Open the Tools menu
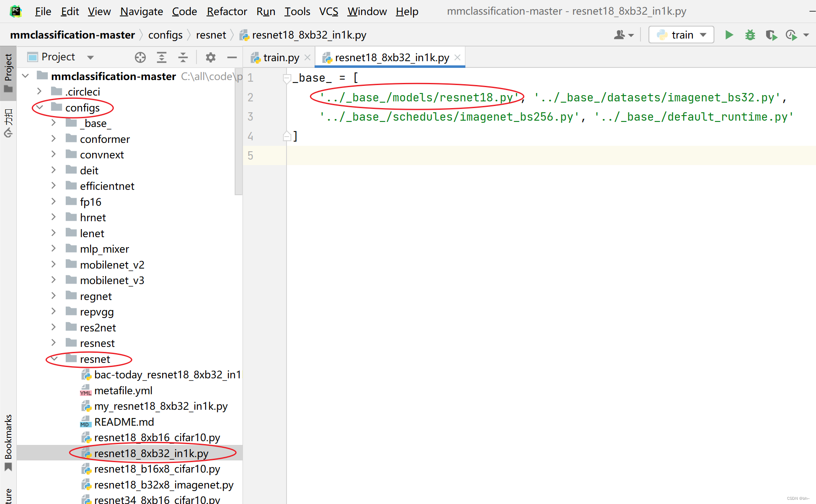 [297, 11]
